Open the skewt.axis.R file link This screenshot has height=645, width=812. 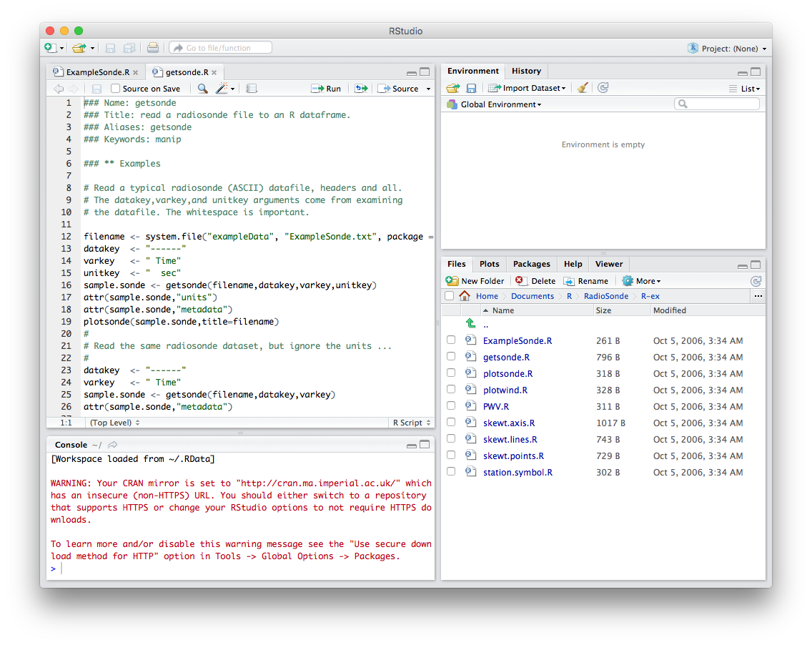click(508, 423)
